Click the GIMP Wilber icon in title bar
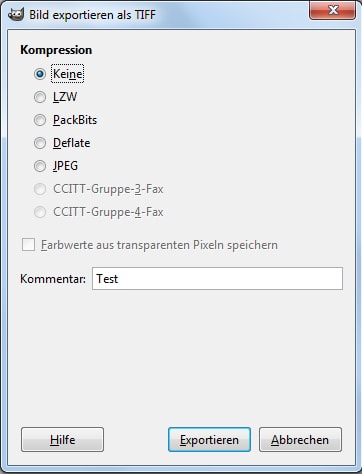This screenshot has width=362, height=474. click(16, 14)
